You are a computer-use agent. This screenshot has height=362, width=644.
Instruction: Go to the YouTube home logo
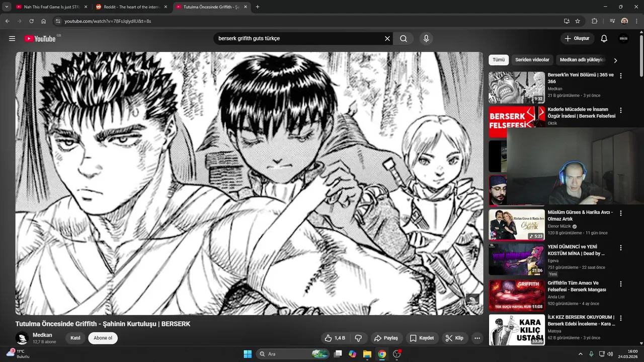coord(40,39)
